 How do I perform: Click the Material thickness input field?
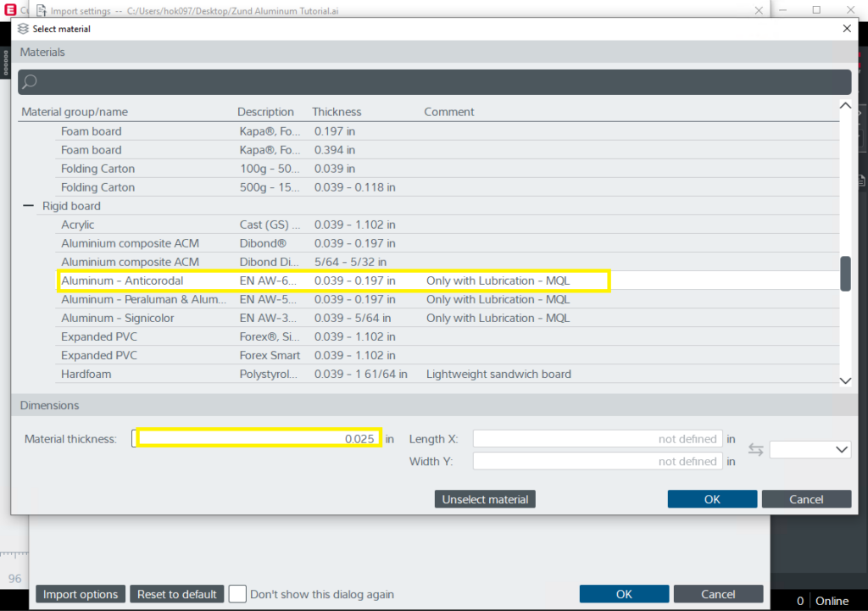coord(259,439)
